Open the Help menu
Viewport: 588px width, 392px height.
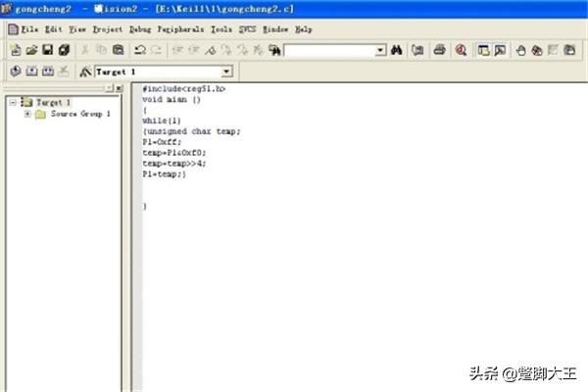coord(304,29)
